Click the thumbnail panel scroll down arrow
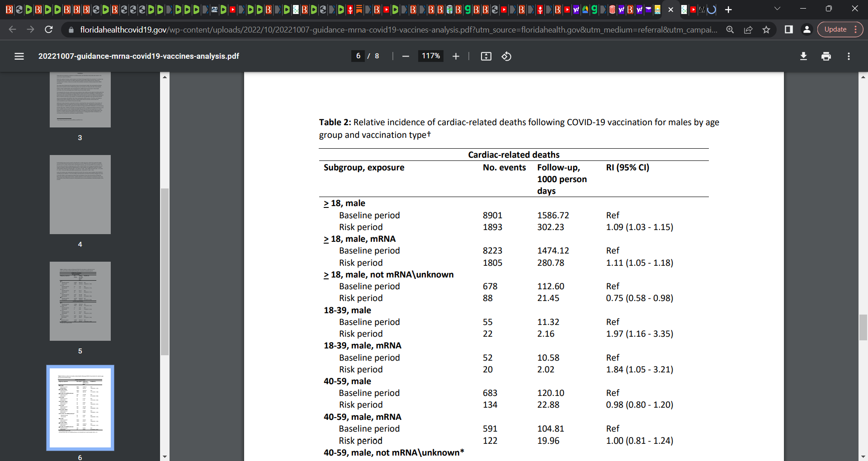This screenshot has width=868, height=461. click(165, 456)
